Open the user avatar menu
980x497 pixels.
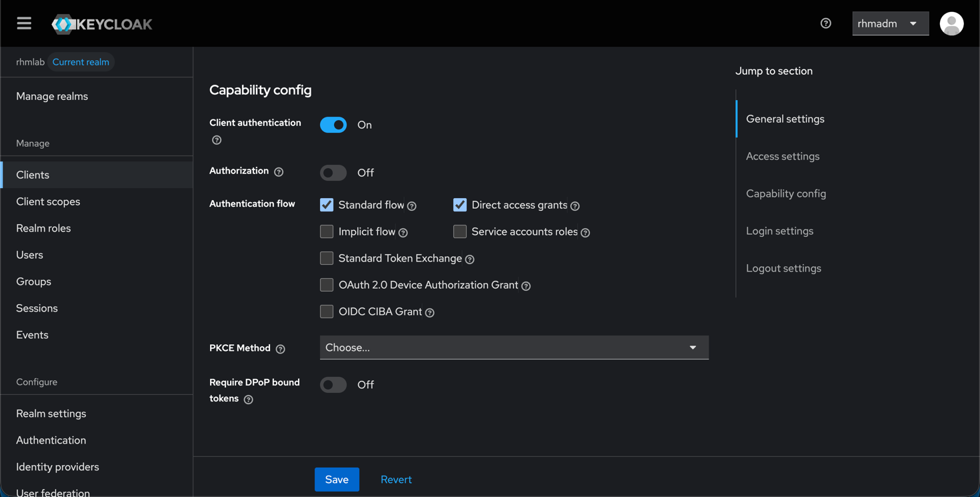tap(951, 23)
